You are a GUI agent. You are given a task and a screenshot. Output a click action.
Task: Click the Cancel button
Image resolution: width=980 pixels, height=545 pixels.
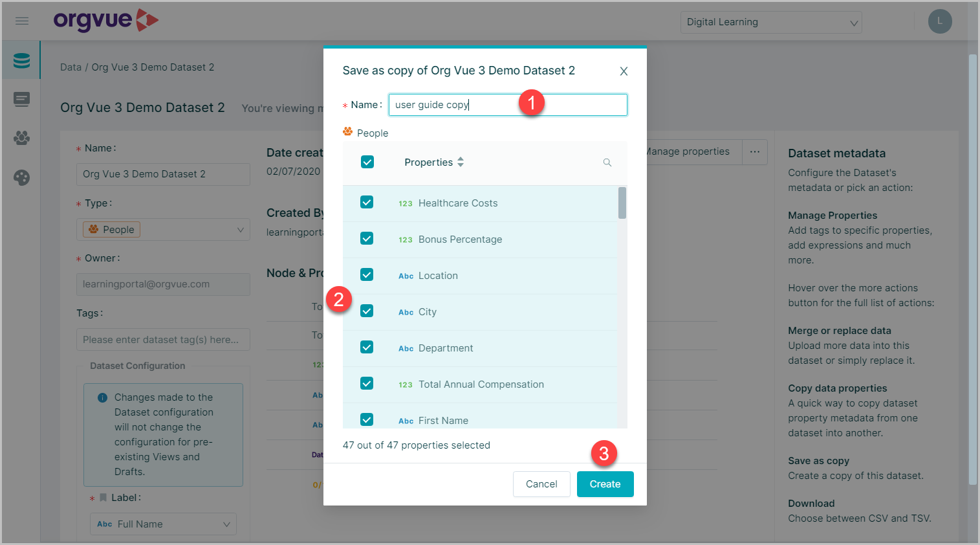click(541, 484)
